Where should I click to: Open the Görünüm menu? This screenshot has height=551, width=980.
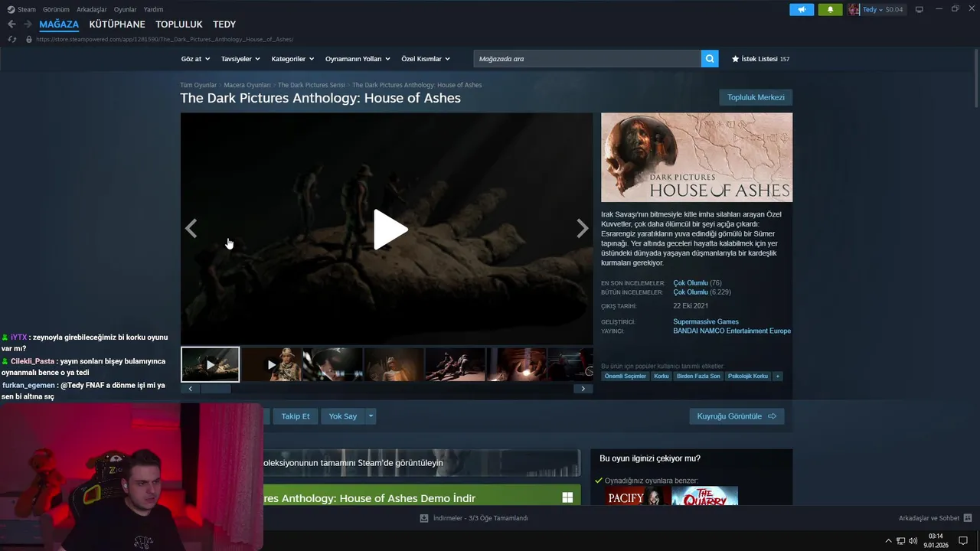[56, 9]
